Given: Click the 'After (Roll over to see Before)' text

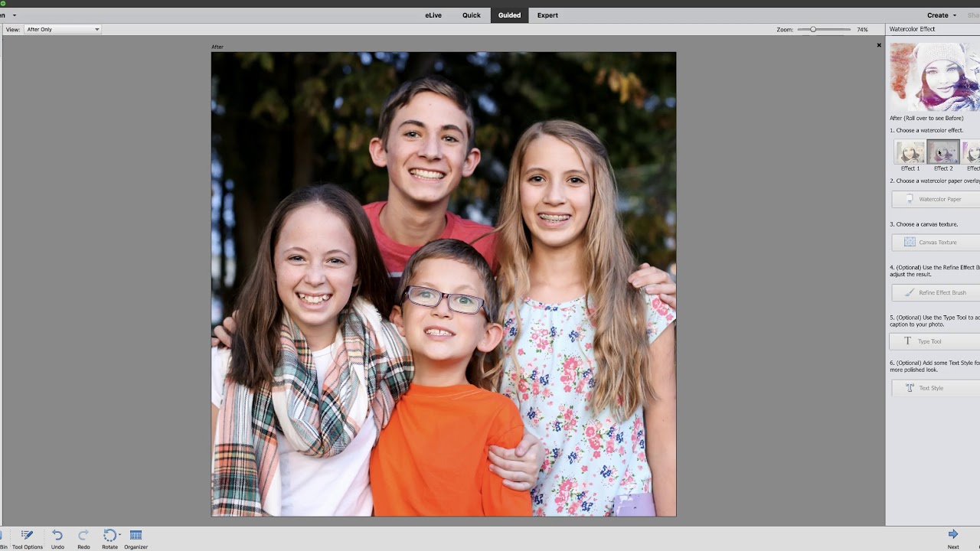Looking at the screenshot, I should click(x=926, y=118).
